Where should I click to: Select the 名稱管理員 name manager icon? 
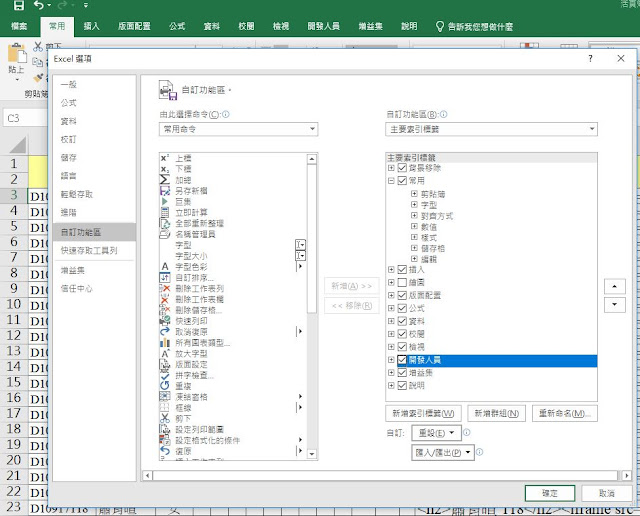point(164,234)
